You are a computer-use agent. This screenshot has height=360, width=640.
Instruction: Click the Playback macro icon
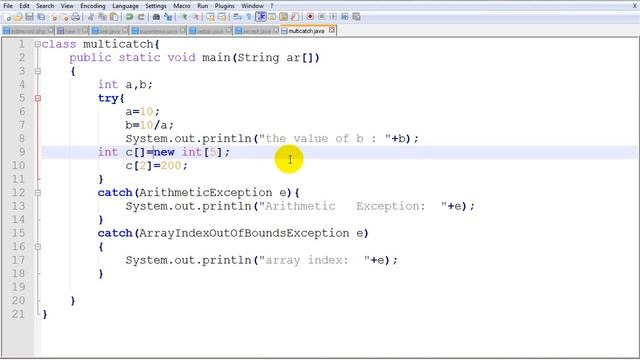pos(333,17)
